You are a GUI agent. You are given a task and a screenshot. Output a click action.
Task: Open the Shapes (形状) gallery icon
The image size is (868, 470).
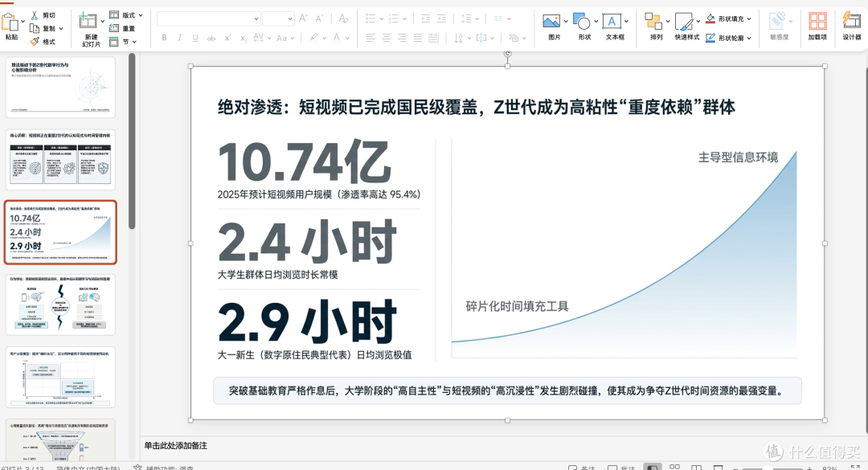point(581,22)
